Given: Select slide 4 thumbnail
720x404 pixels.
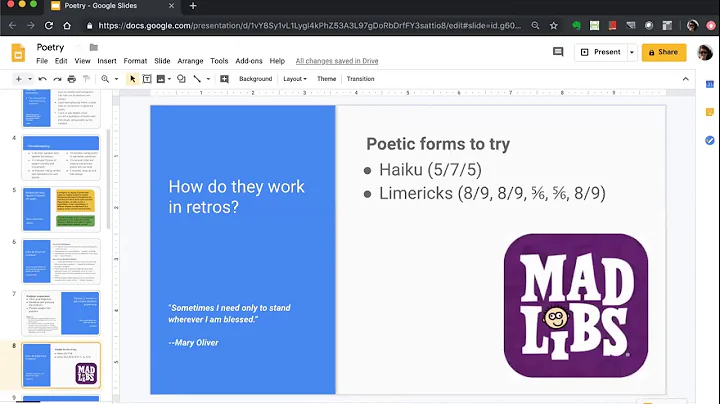Looking at the screenshot, I should [x=61, y=157].
